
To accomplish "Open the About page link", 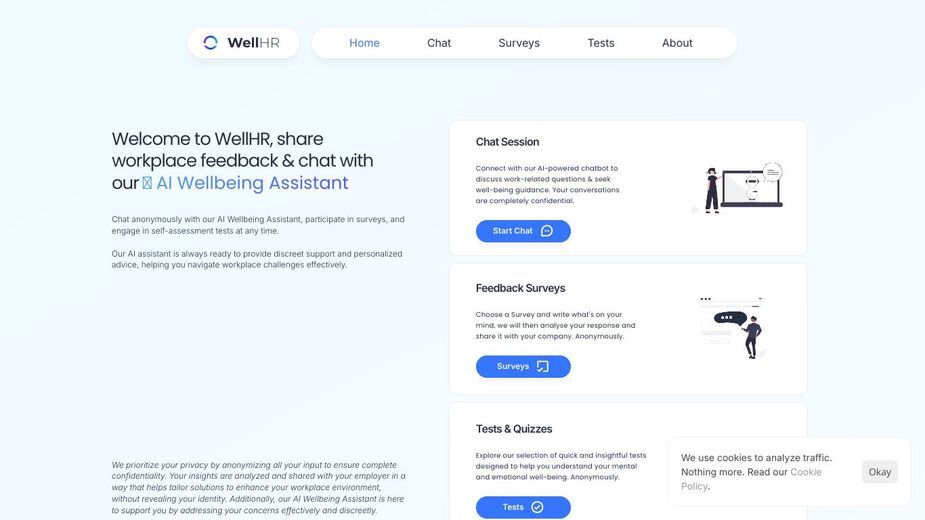I will pos(677,43).
